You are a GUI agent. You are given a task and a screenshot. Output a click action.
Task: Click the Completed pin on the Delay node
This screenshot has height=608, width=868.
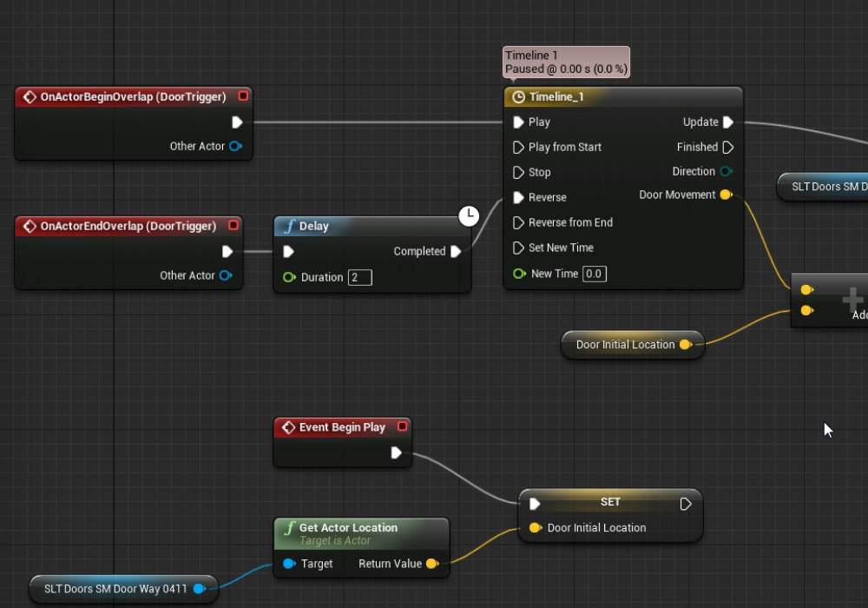(x=455, y=251)
